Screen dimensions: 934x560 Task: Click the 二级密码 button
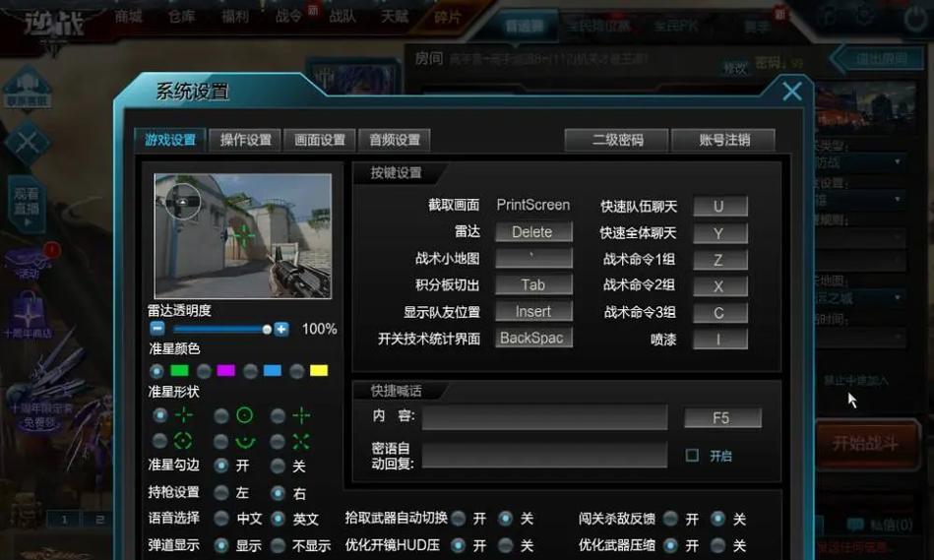[617, 140]
